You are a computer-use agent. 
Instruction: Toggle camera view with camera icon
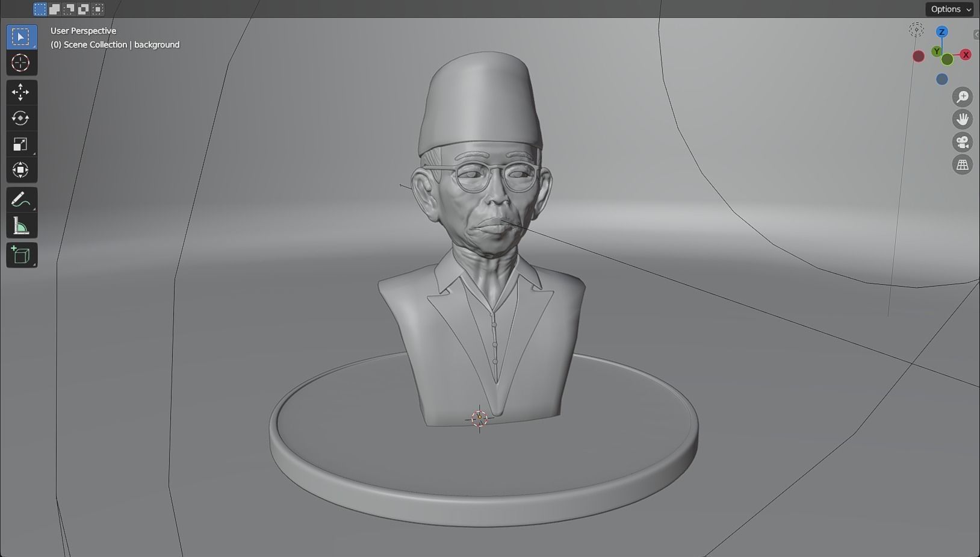(x=963, y=142)
